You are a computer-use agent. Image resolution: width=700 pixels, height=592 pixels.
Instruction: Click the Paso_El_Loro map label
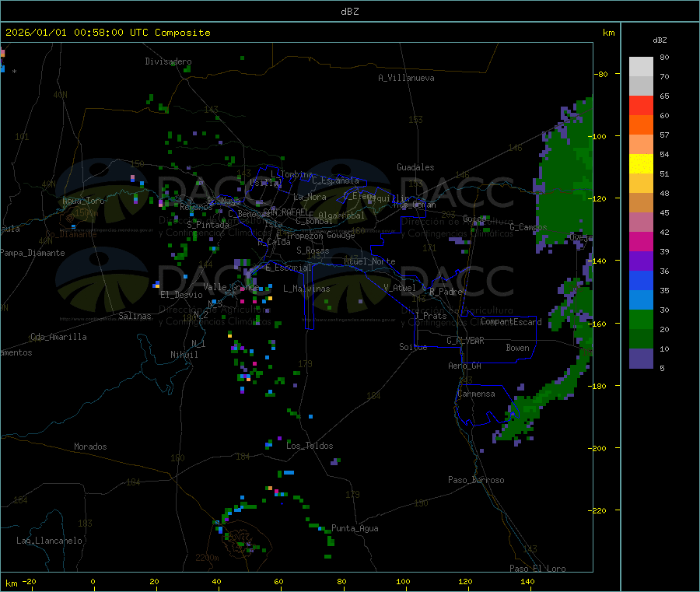[537, 569]
